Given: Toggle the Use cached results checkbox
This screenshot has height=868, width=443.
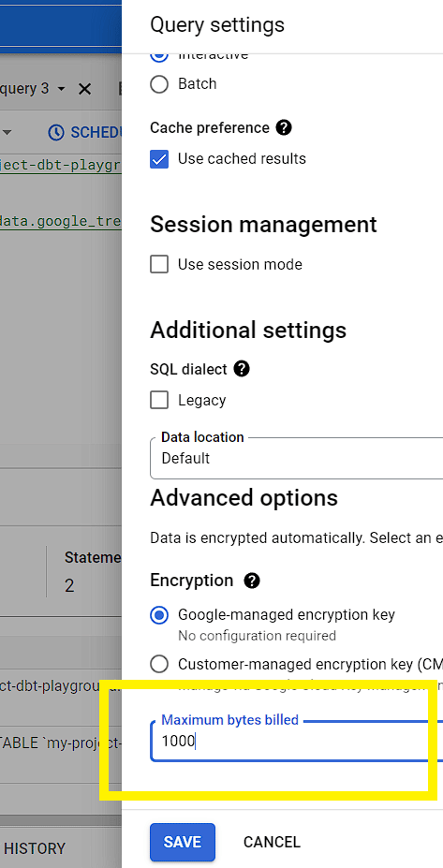Looking at the screenshot, I should (159, 159).
